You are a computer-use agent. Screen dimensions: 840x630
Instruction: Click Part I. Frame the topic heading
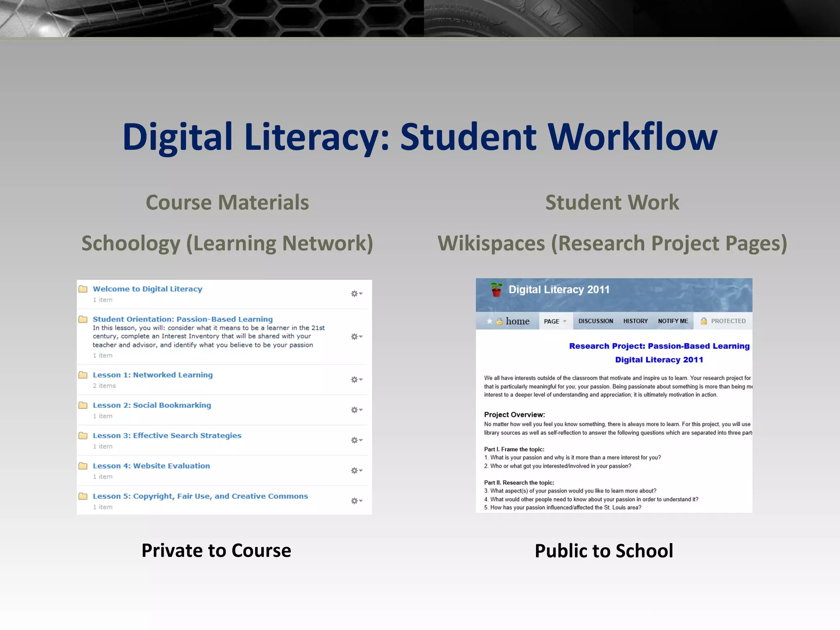pos(514,449)
